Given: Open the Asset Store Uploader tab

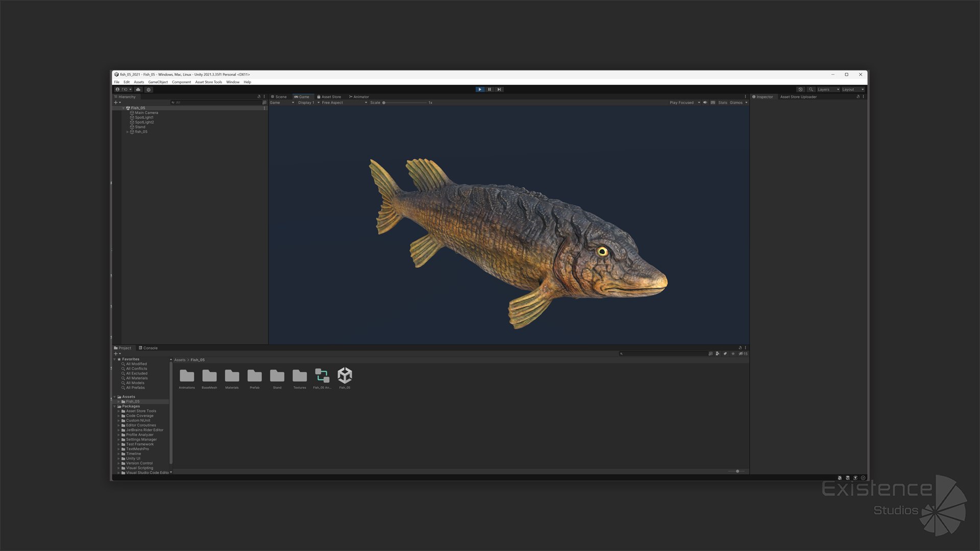Looking at the screenshot, I should 798,96.
